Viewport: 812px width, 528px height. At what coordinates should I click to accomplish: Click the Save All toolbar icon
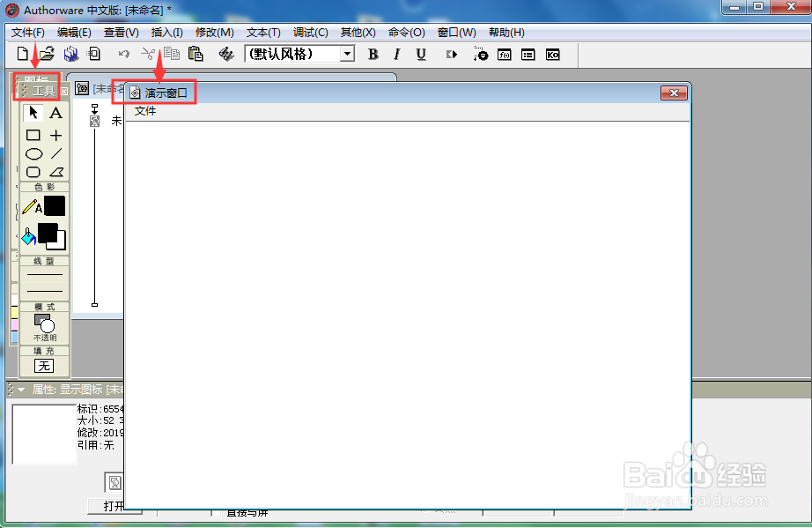pyautogui.click(x=71, y=54)
